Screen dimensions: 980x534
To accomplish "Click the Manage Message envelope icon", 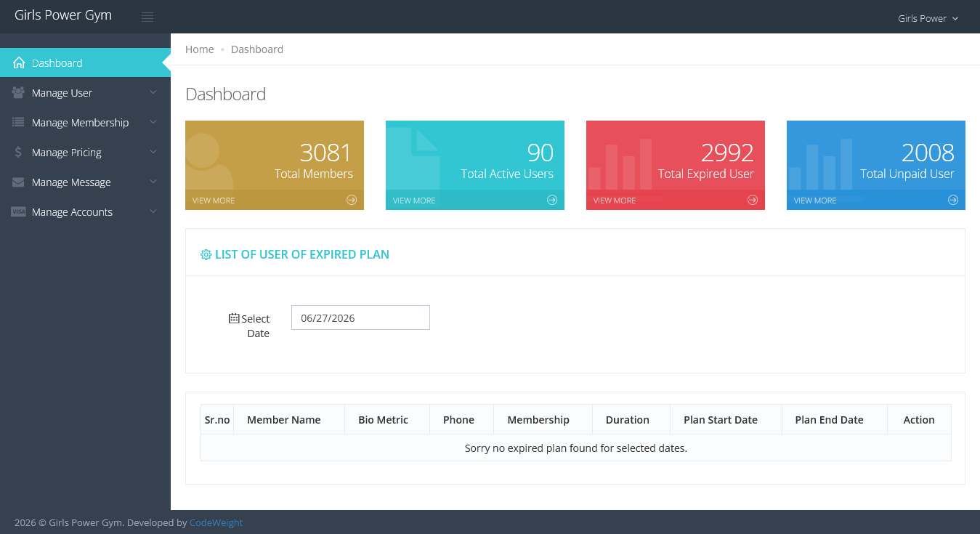I will coord(19,182).
